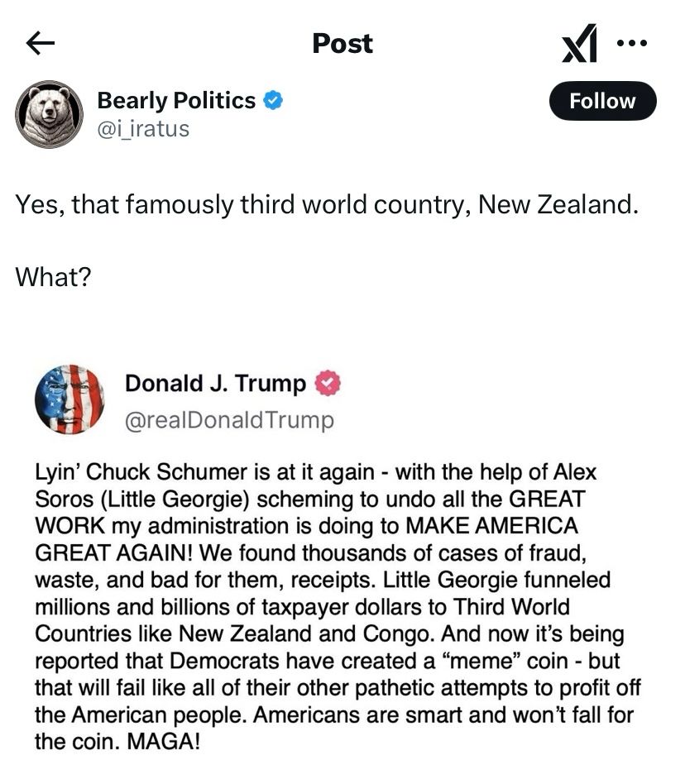
Task: Tap the Post header title
Action: pyautogui.click(x=342, y=43)
